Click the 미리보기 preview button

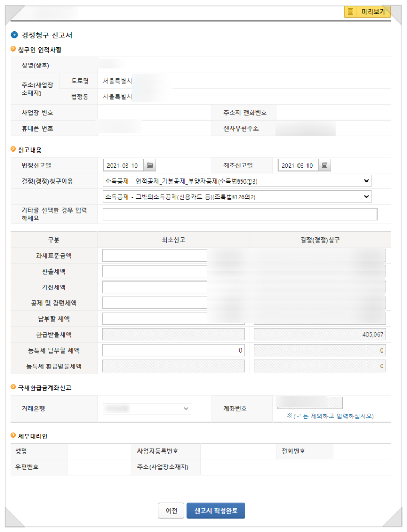368,12
